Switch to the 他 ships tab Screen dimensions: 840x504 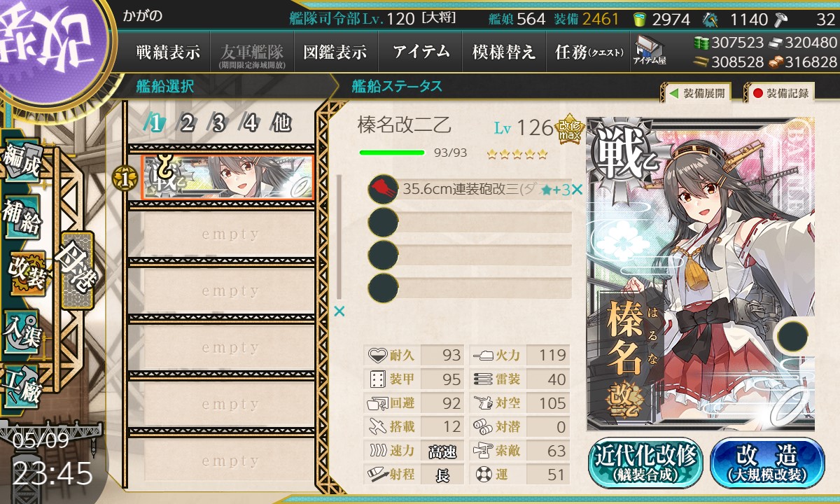tap(281, 124)
